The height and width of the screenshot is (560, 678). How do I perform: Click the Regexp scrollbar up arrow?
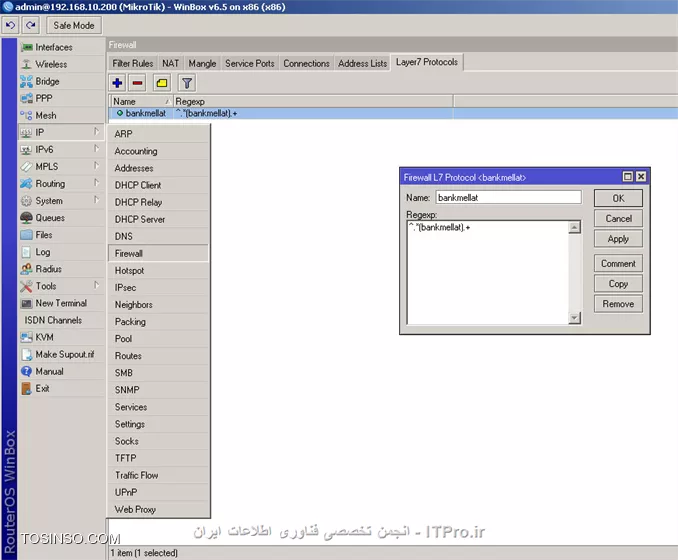pos(574,227)
